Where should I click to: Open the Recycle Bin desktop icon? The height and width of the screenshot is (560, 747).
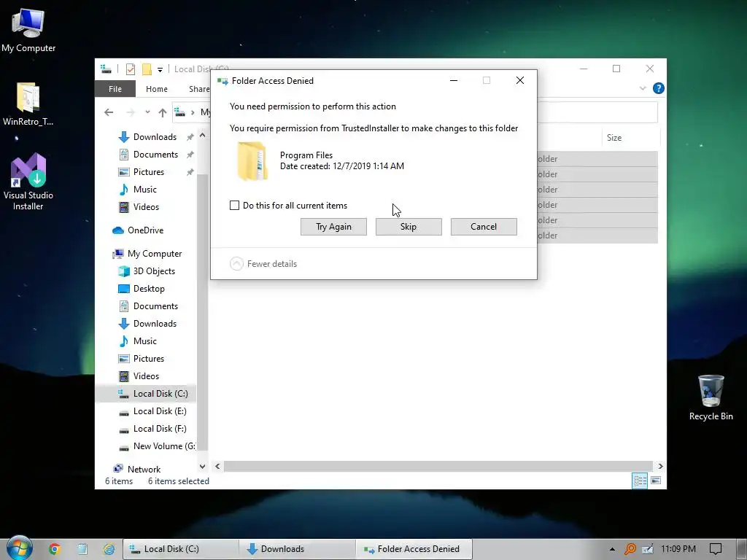pos(711,397)
